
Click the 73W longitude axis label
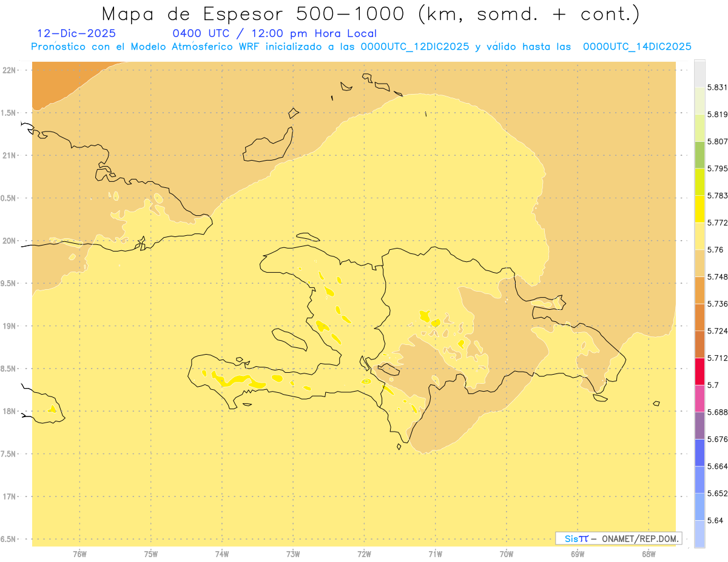tap(293, 554)
